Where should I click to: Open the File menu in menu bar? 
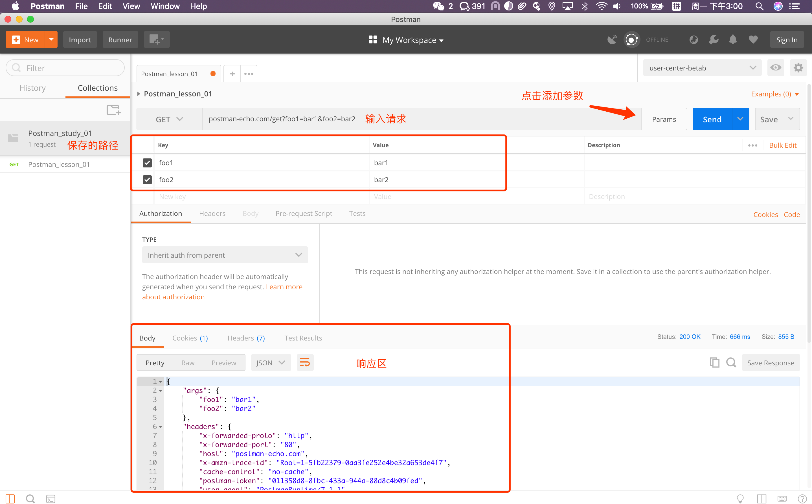click(x=81, y=6)
